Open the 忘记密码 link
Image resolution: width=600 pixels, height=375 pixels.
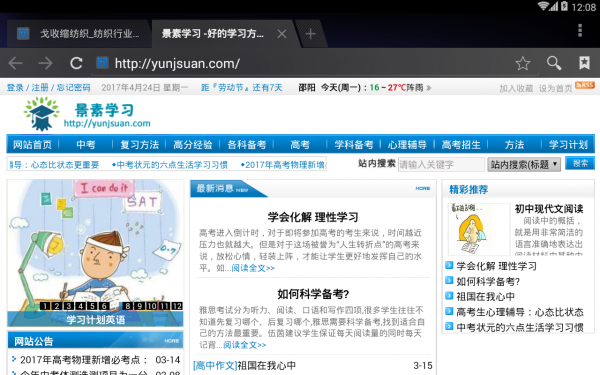[73, 88]
